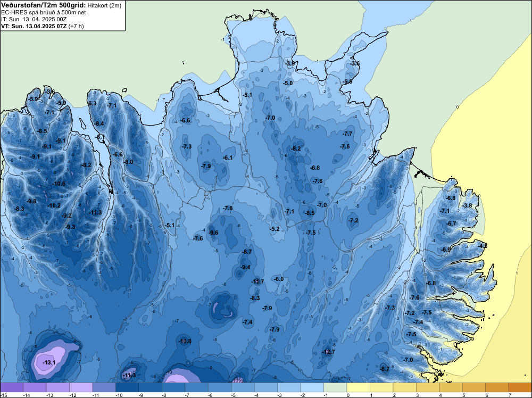Screen dimensions: 532x398
Task: Click the -5.2 temperature label
Action: pos(275,229)
